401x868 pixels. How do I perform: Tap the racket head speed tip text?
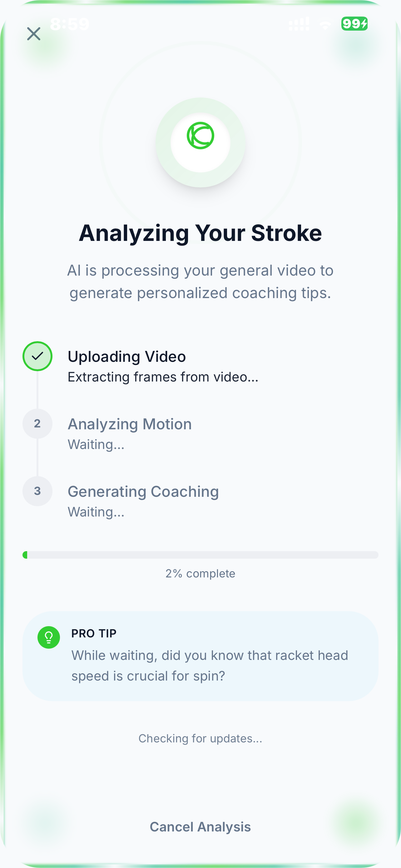click(x=210, y=666)
